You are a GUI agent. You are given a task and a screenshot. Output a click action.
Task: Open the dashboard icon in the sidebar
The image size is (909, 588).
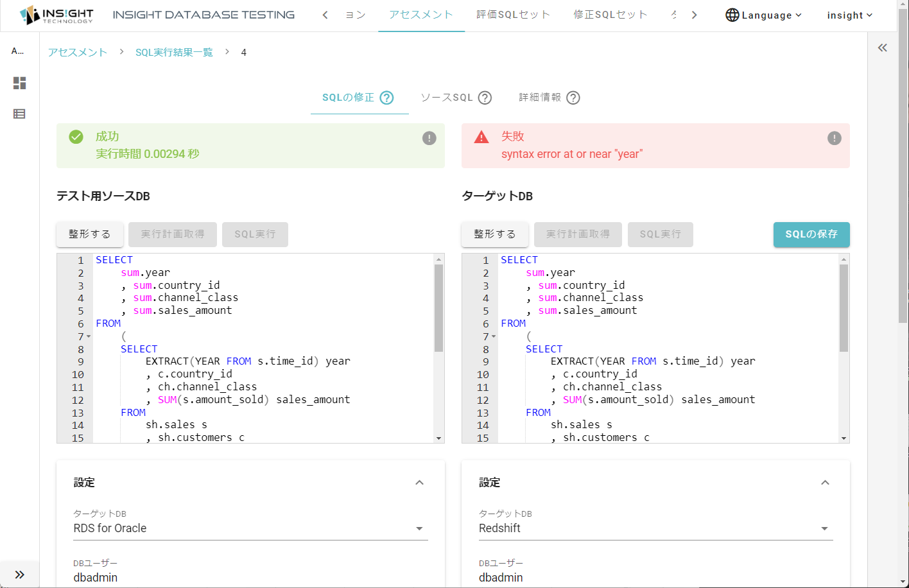[19, 83]
